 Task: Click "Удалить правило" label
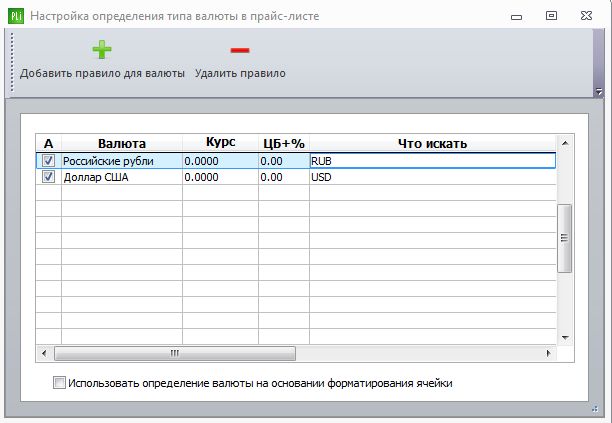pos(240,73)
